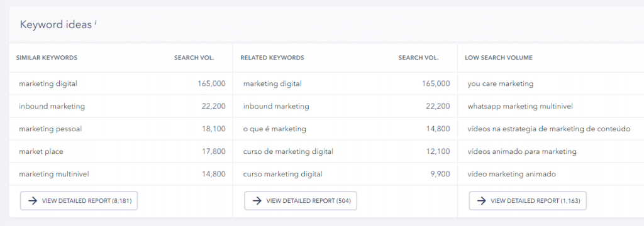
Task: Click arrow icon in Similar Keywords report button
Action: click(33, 200)
